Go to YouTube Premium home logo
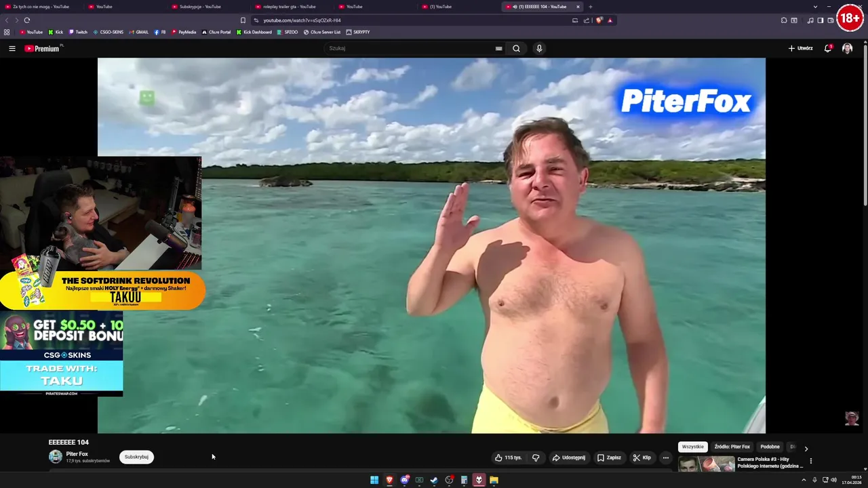 42,48
